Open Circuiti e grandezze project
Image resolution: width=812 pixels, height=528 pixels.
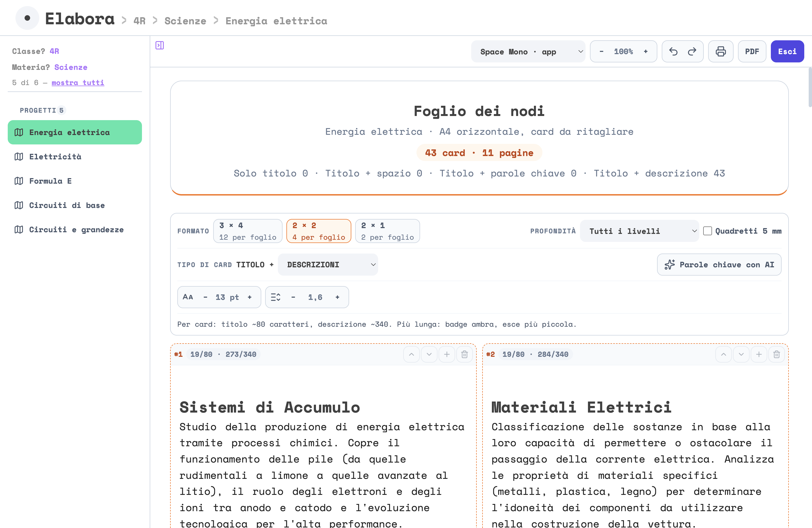tap(75, 229)
